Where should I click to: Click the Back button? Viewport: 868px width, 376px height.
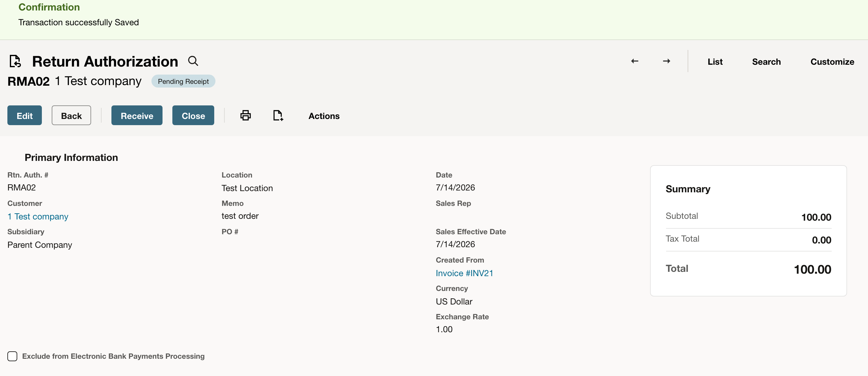pyautogui.click(x=71, y=116)
